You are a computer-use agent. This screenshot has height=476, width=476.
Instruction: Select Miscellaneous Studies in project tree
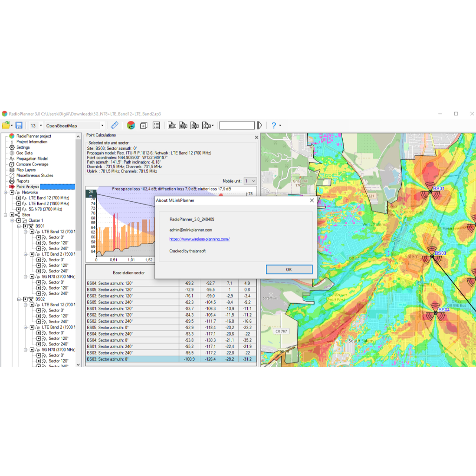[x=34, y=175]
